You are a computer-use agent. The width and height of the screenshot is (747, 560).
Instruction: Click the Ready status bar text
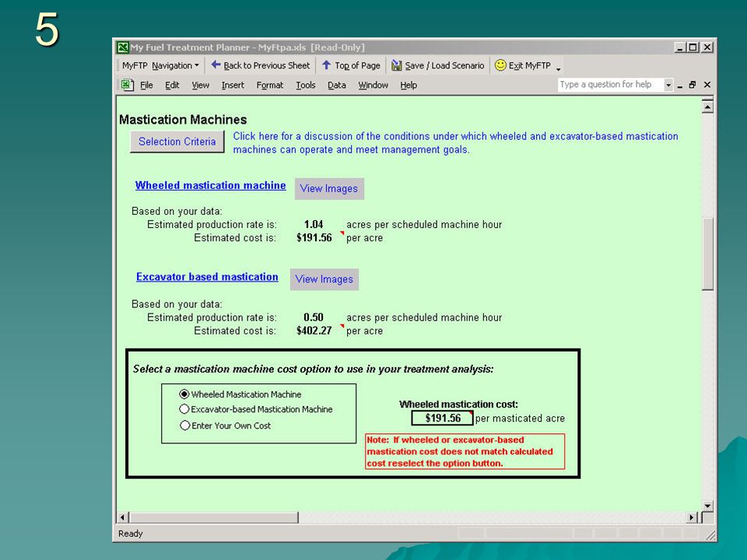pos(131,534)
